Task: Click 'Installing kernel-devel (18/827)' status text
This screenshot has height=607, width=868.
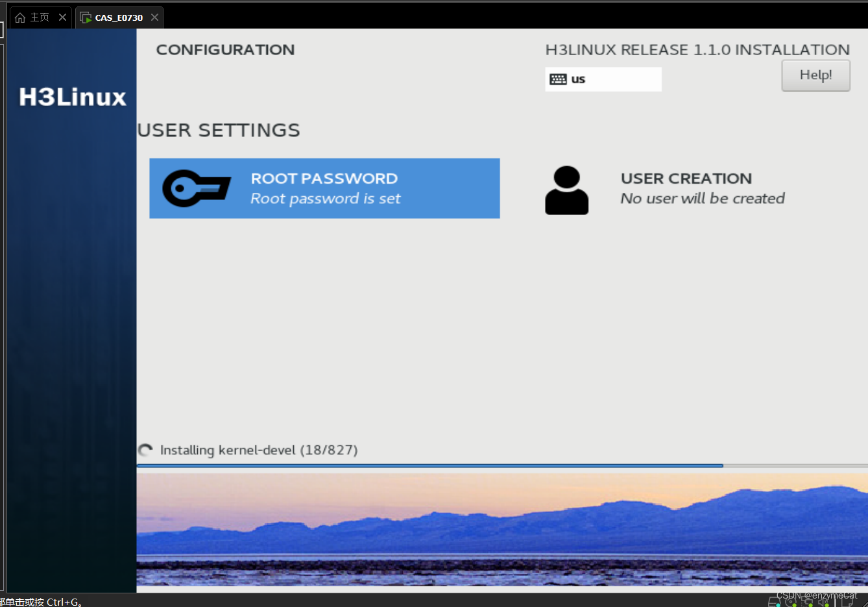Action: coord(259,450)
